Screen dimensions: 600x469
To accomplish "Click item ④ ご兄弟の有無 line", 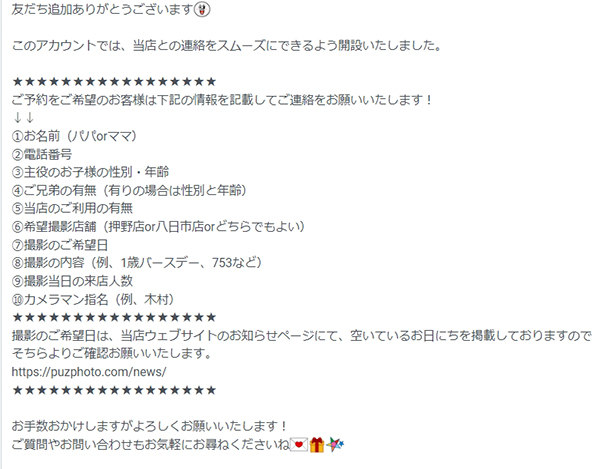I will (x=129, y=190).
